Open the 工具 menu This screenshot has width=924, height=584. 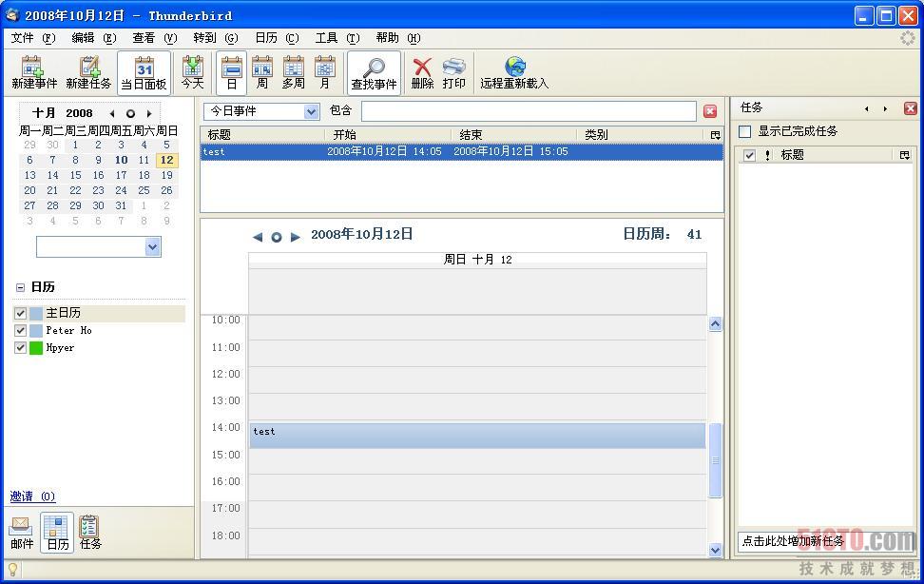[337, 38]
